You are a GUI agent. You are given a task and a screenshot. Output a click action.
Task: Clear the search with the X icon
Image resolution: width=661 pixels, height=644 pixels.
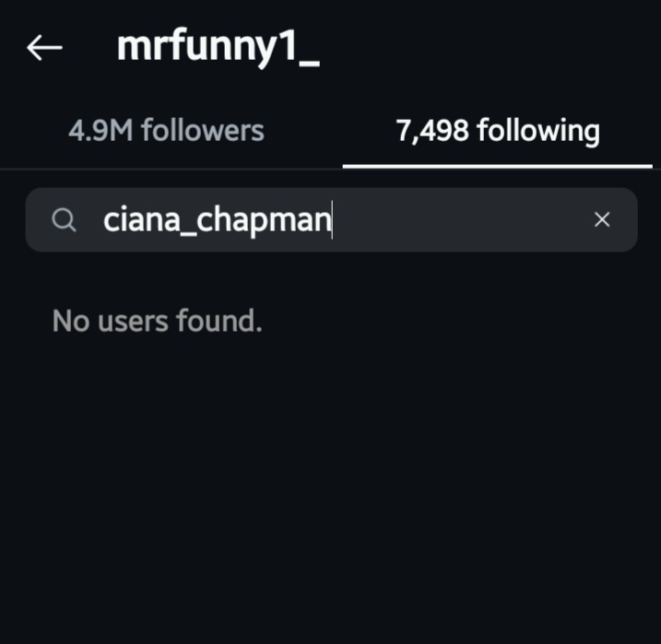point(602,219)
